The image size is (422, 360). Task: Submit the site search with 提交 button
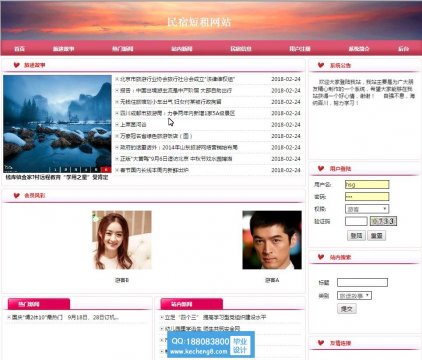tap(347, 309)
